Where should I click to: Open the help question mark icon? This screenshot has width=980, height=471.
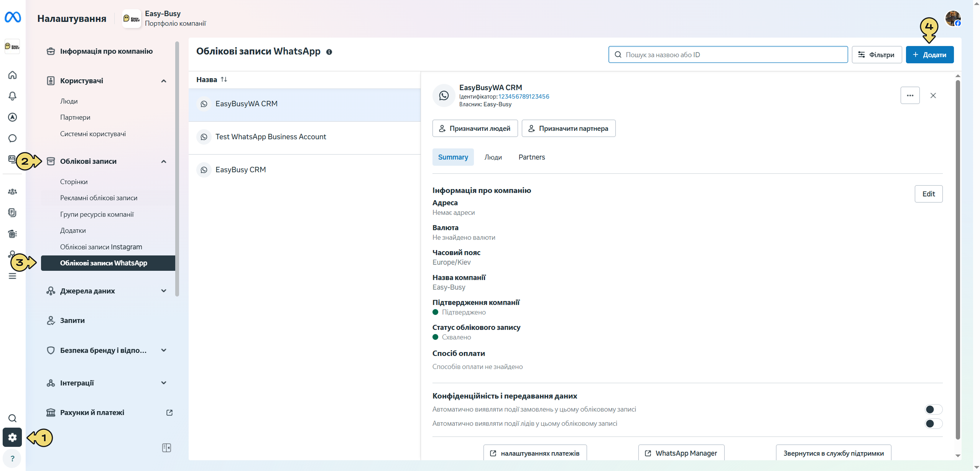click(x=12, y=458)
